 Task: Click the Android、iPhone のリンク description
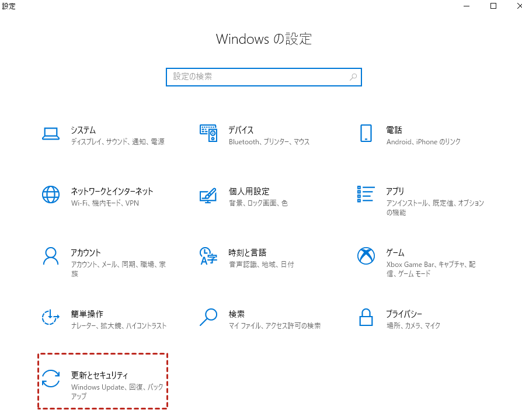coord(423,141)
